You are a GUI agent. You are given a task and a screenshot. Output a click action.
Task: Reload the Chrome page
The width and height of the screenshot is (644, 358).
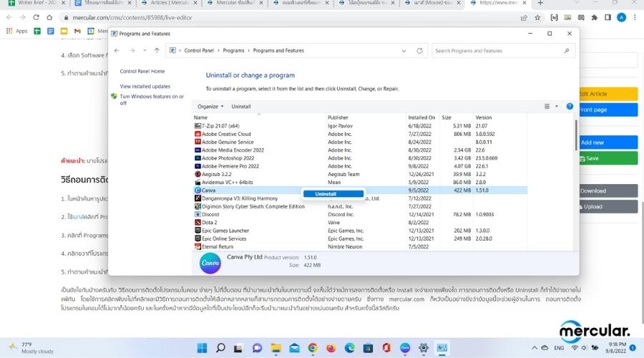tap(36, 18)
